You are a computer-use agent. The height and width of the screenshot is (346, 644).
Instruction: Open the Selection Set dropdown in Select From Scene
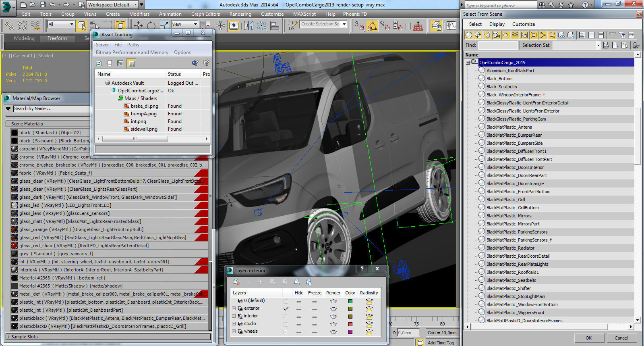[x=598, y=45]
